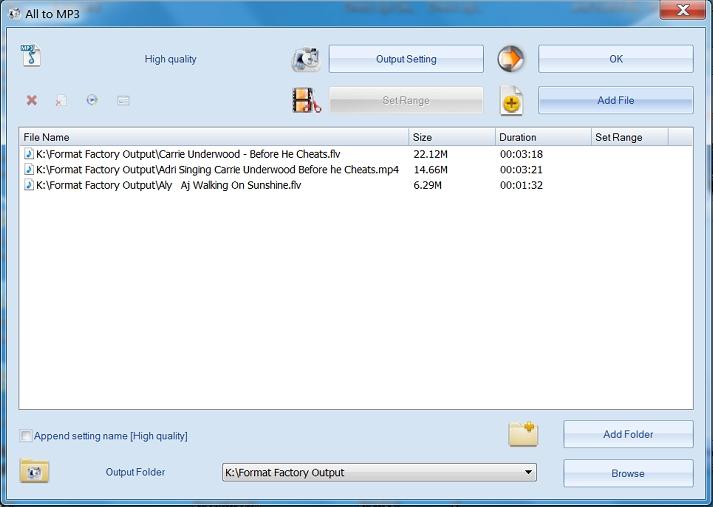Screen dimensions: 713x507
Task: Sort by Size column header
Action: click(452, 137)
